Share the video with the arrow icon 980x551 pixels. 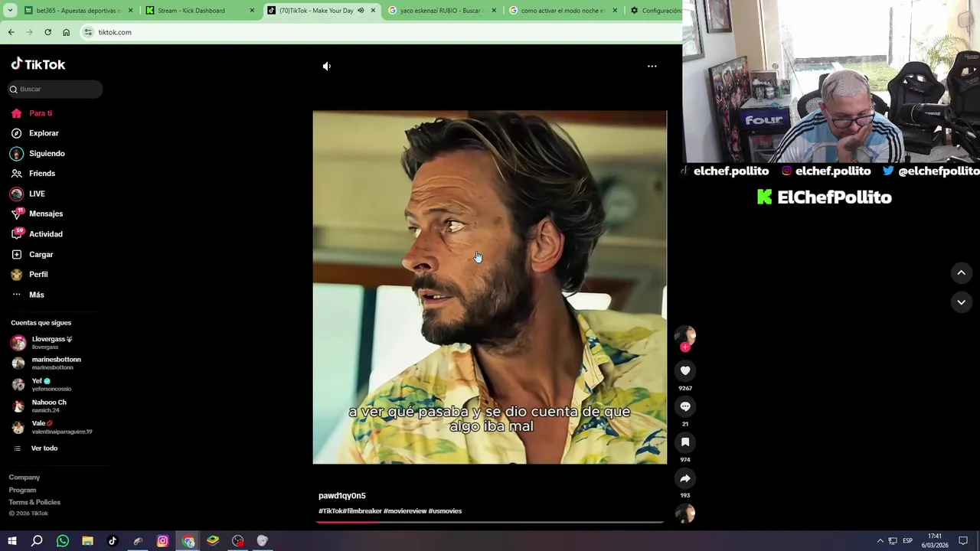685,478
